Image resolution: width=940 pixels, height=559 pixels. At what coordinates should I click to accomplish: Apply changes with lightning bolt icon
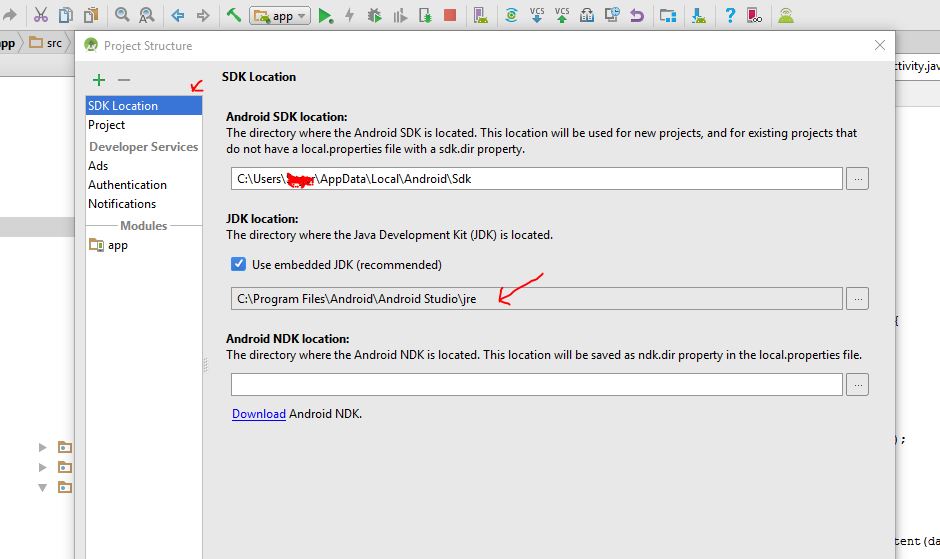pyautogui.click(x=350, y=16)
